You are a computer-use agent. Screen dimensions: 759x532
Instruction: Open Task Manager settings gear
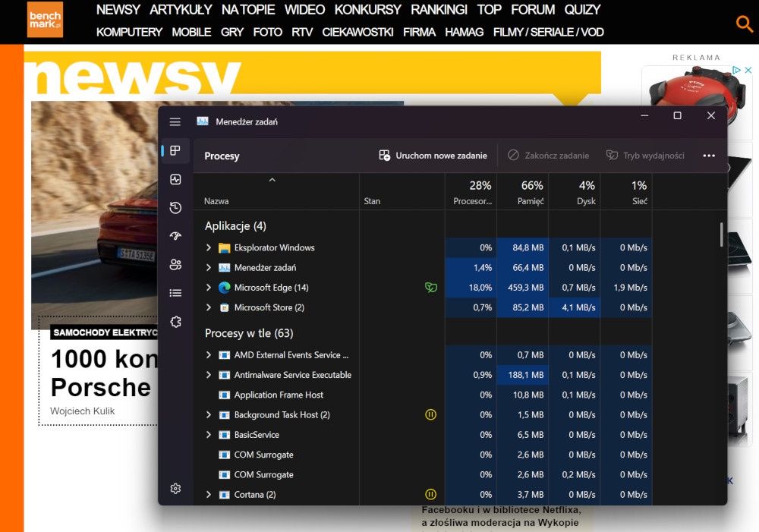point(175,489)
